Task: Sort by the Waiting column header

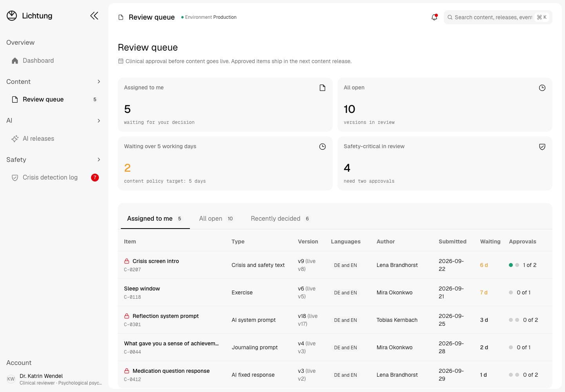Action: click(x=490, y=241)
